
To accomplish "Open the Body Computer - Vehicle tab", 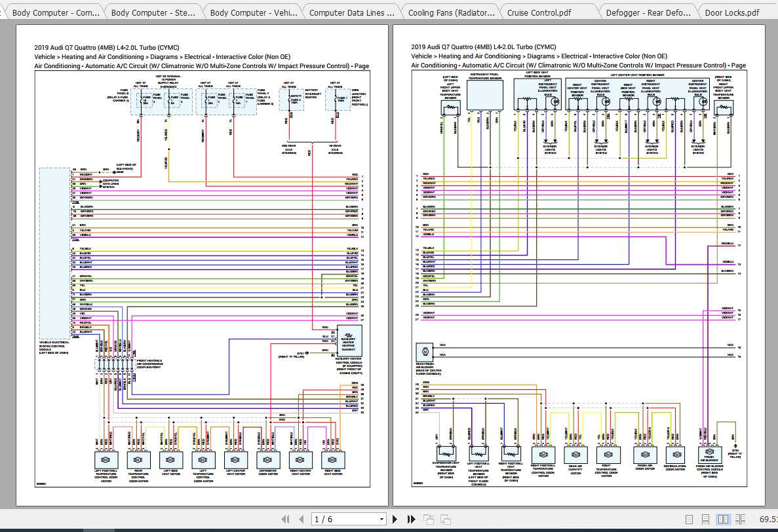I will [x=253, y=12].
